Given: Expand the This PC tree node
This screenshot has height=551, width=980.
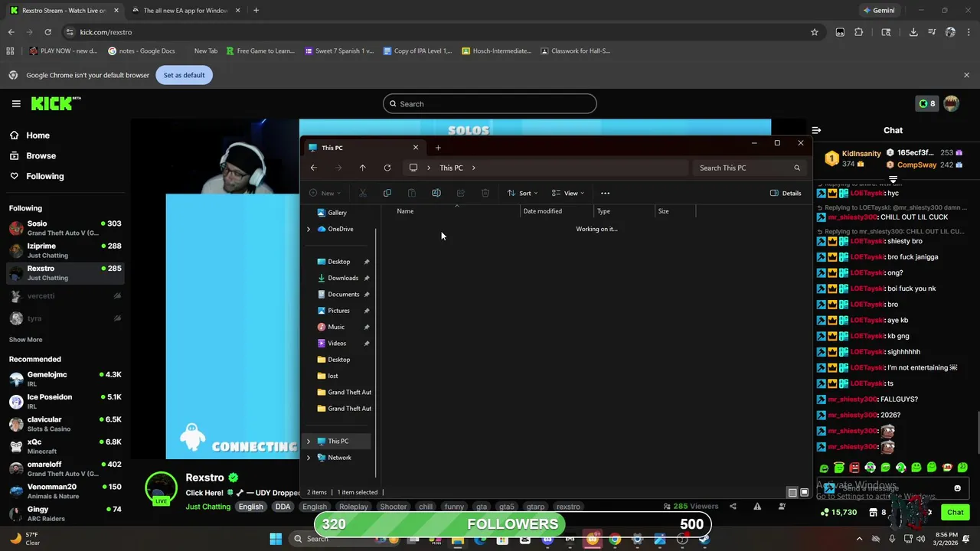Looking at the screenshot, I should [309, 441].
